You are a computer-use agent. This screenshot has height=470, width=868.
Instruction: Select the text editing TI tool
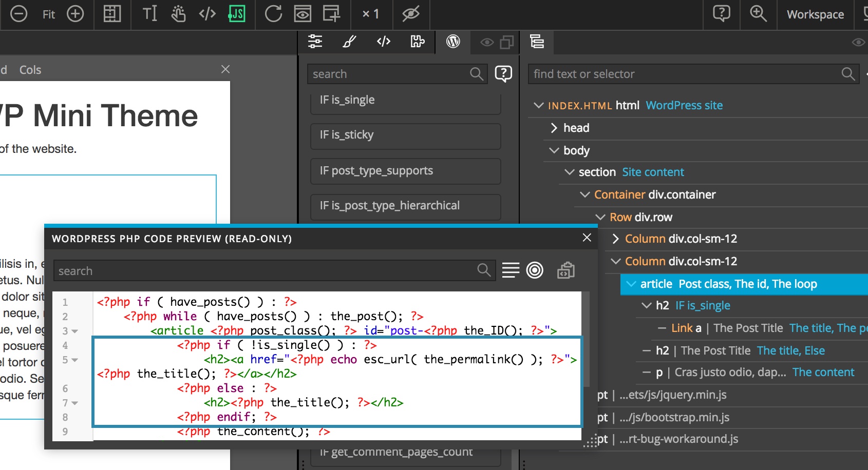tap(149, 14)
